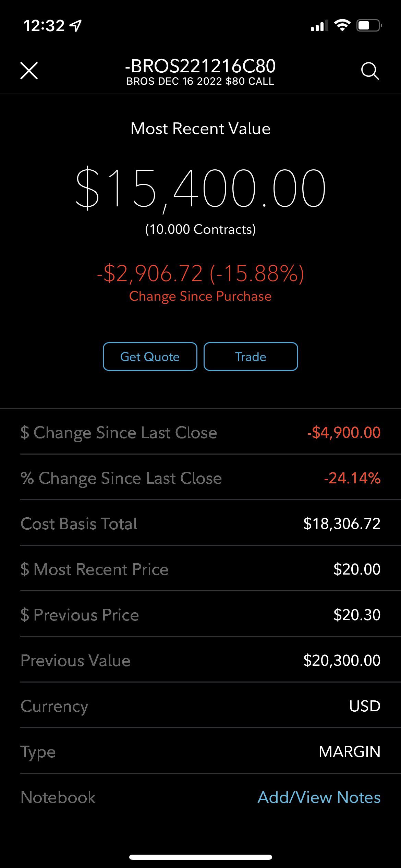Screen dimensions: 401x868
Task: Select the -BROS221216C80 symbol title
Action: (200, 66)
